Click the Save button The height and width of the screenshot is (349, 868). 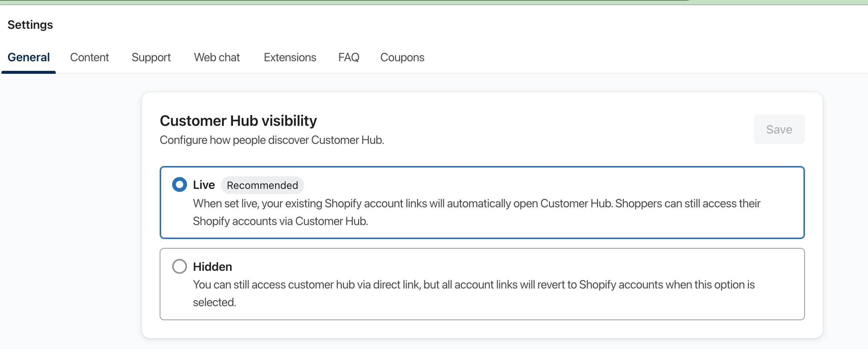(x=779, y=129)
